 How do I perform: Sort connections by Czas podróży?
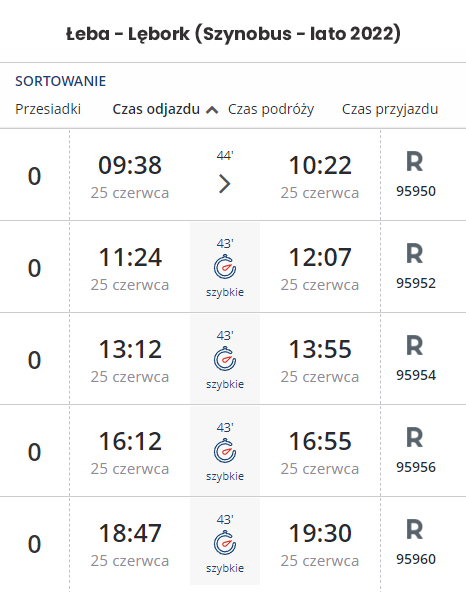(271, 109)
